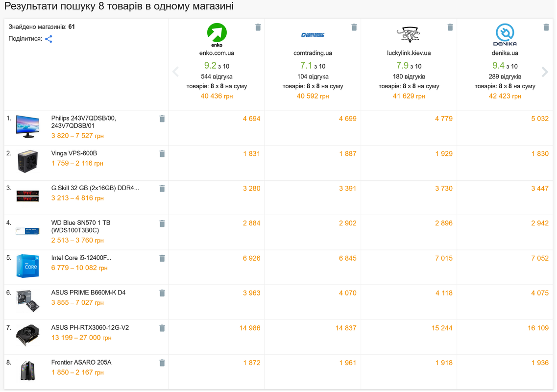
Task: Open the comtrading.ua store link
Action: click(314, 53)
